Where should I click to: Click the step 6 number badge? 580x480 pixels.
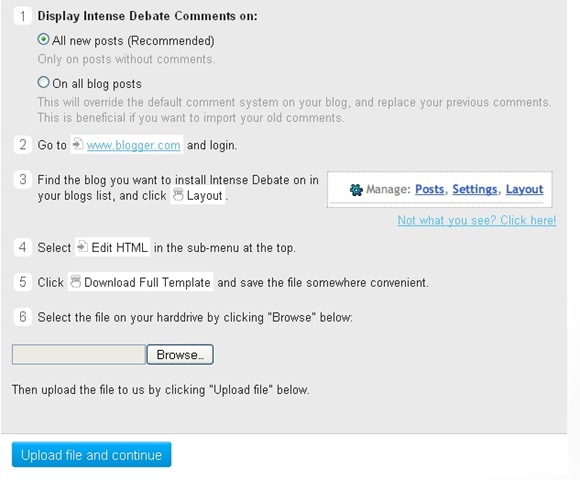pyautogui.click(x=23, y=317)
